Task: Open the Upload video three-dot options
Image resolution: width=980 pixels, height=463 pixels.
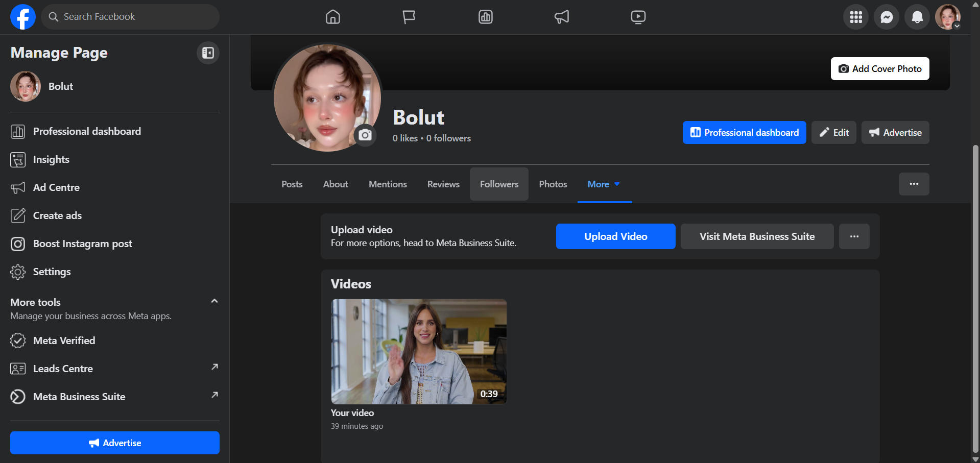Action: 854,236
